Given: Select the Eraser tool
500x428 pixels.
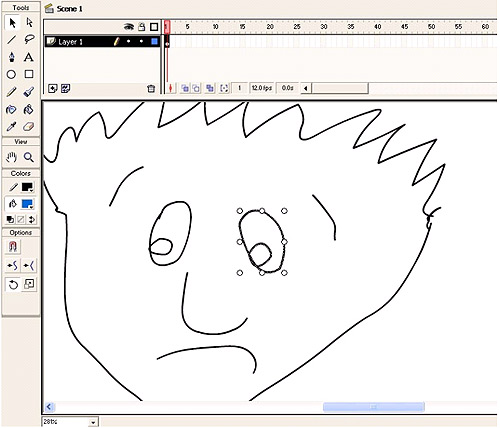Looking at the screenshot, I should click(29, 127).
